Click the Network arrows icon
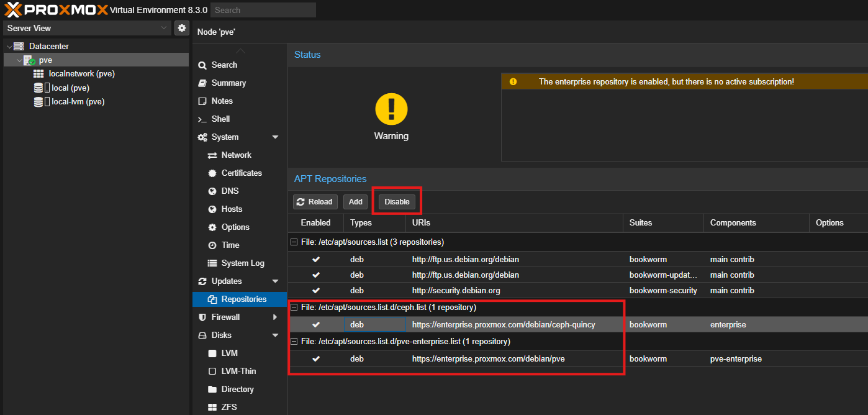868x415 pixels. [x=212, y=155]
